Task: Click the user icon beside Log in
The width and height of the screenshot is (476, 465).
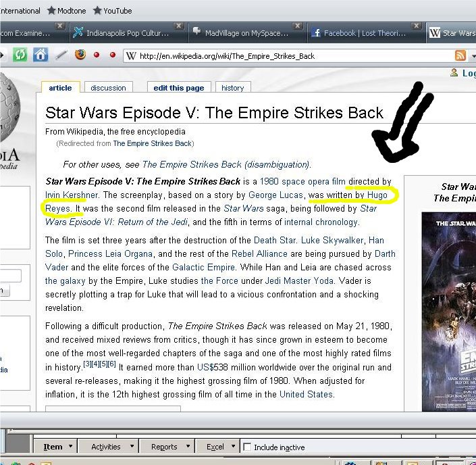Action: point(454,72)
